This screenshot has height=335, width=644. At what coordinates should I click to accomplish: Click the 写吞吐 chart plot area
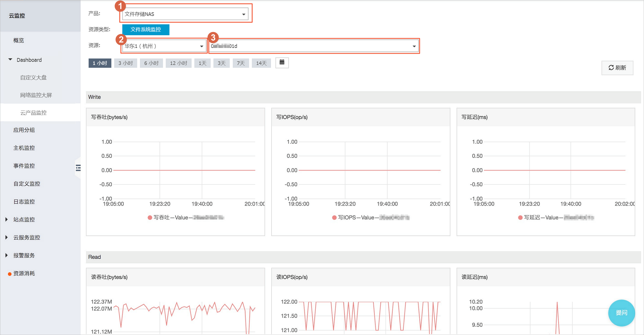coord(184,170)
